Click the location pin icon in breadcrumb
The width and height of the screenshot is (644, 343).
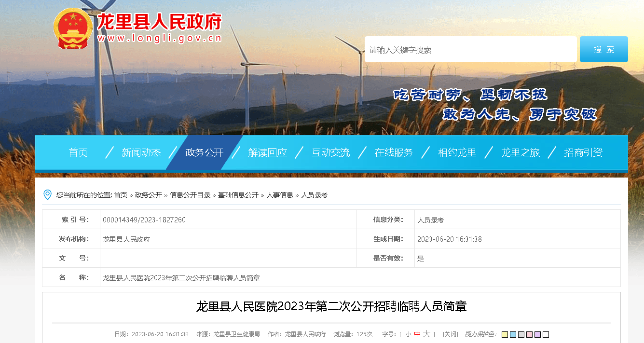pos(47,195)
